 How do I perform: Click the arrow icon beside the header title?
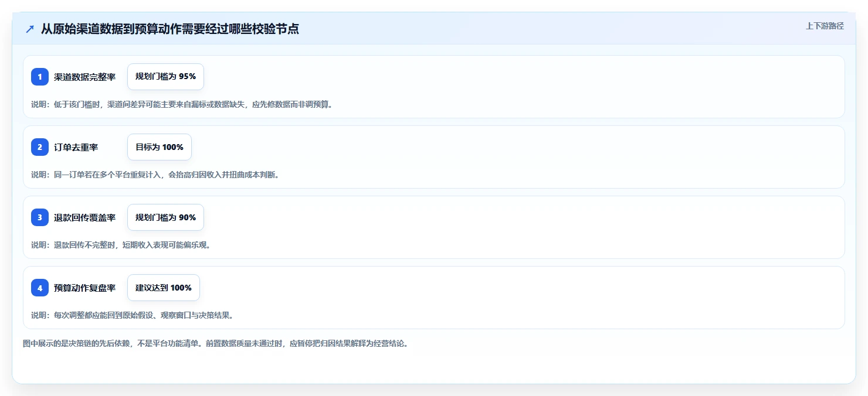pyautogui.click(x=30, y=29)
